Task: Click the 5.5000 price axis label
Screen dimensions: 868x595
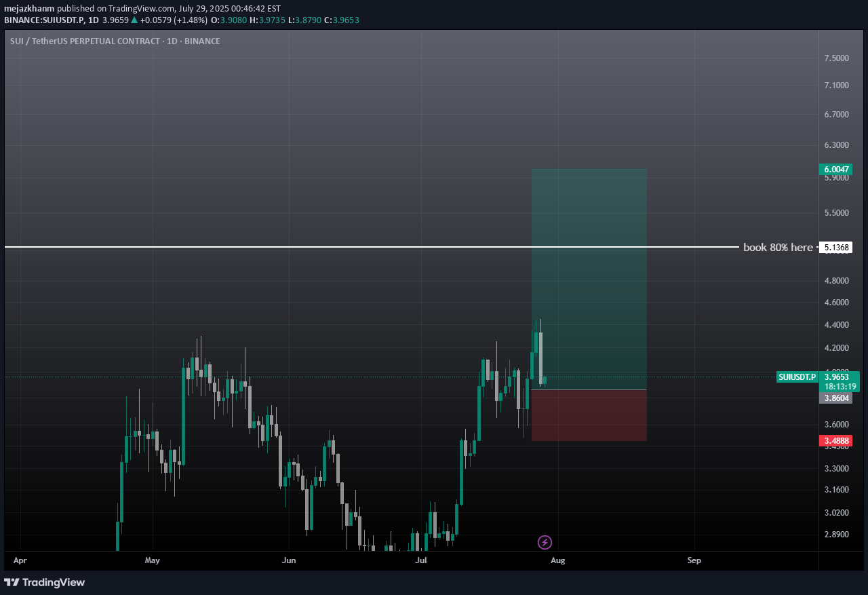Action: tap(836, 213)
